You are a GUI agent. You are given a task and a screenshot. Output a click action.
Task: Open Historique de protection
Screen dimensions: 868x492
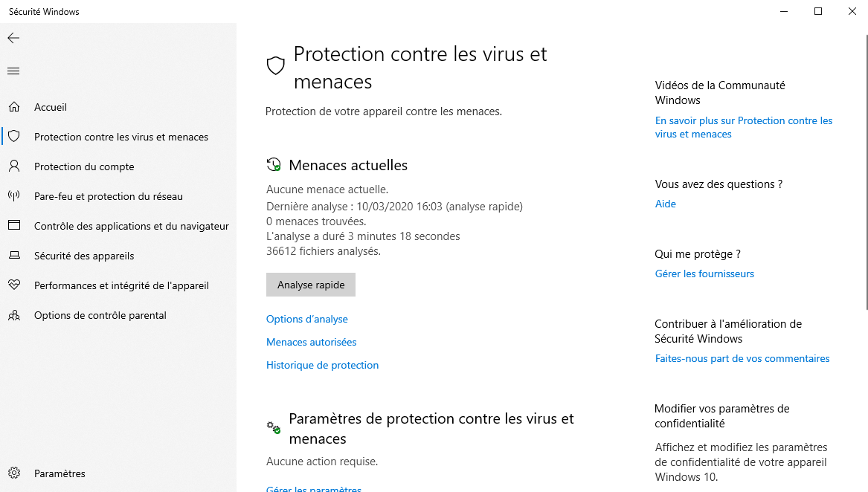[x=322, y=365]
